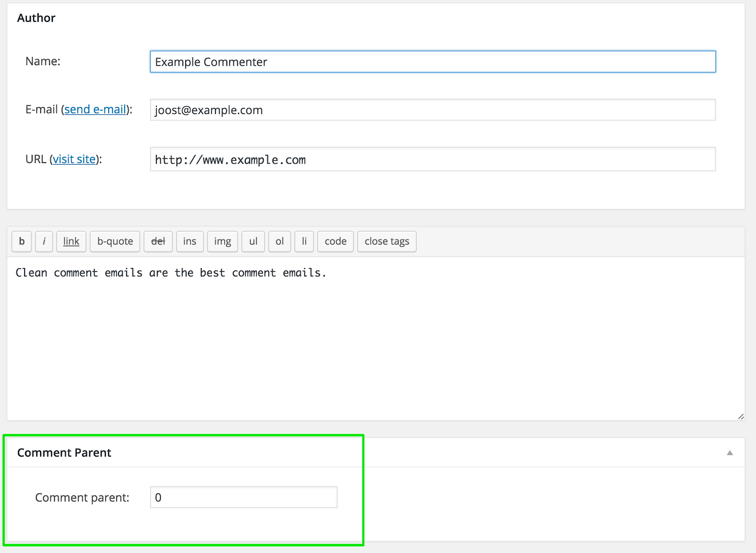756x553 pixels.
Task: Click the close tags button
Action: (x=387, y=242)
